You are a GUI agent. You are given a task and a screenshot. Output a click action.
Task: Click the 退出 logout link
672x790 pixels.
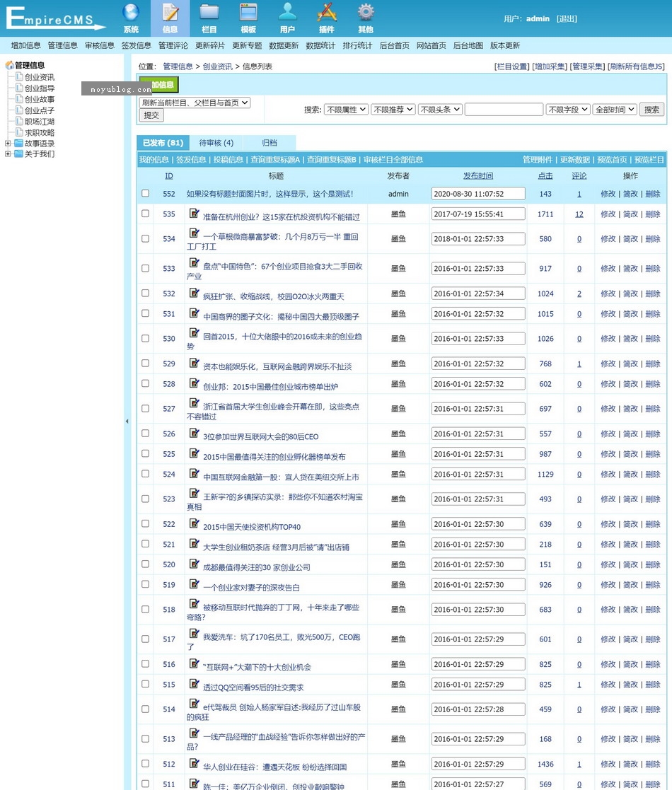pos(567,18)
